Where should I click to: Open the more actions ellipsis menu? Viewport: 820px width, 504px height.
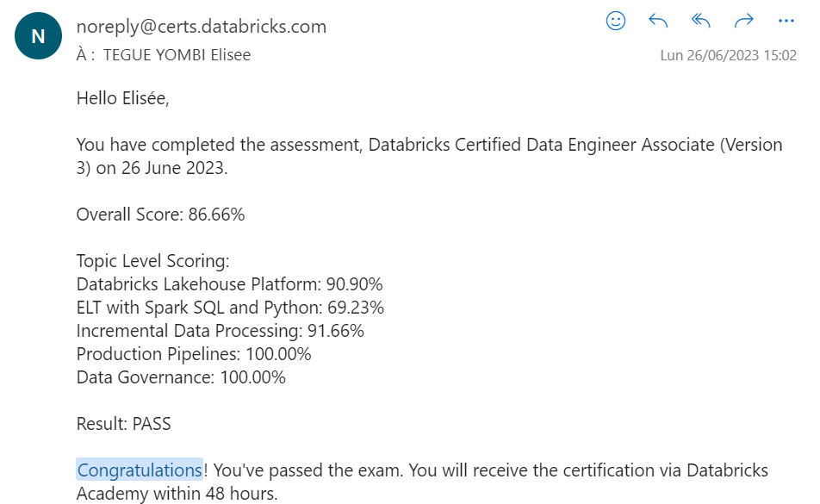pos(786,21)
